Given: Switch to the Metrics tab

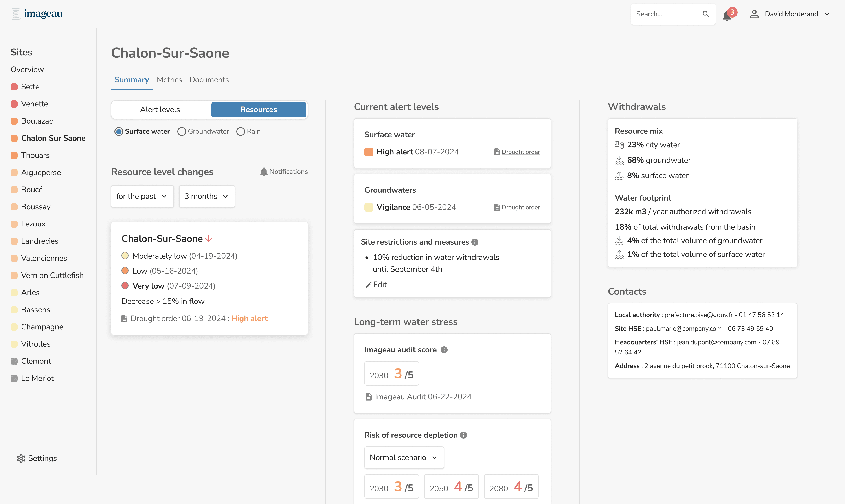Looking at the screenshot, I should (x=169, y=79).
